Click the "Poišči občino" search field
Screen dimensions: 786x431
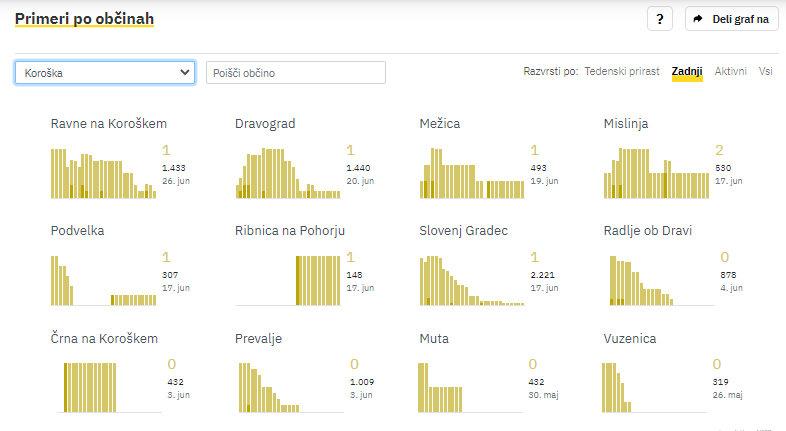[295, 73]
